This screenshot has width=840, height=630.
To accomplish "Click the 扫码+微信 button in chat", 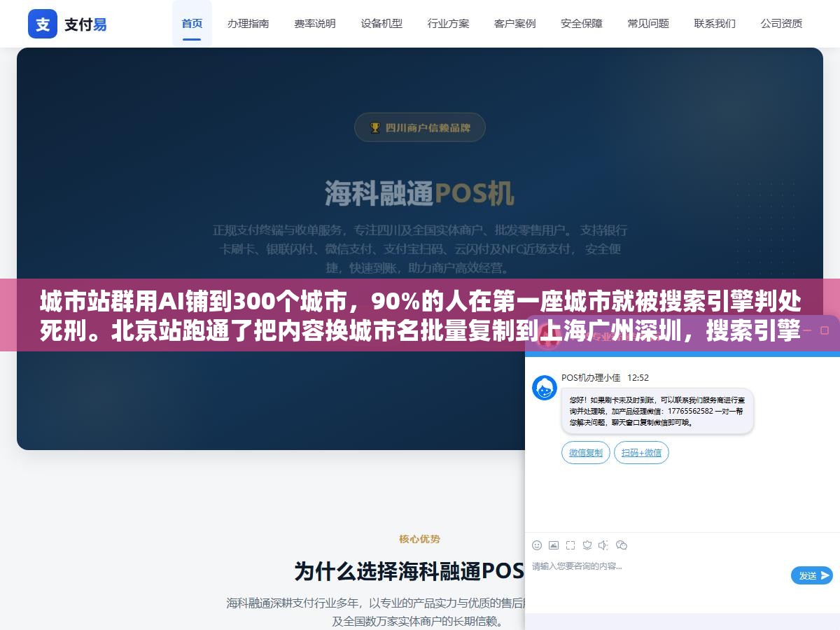I will 642,453.
